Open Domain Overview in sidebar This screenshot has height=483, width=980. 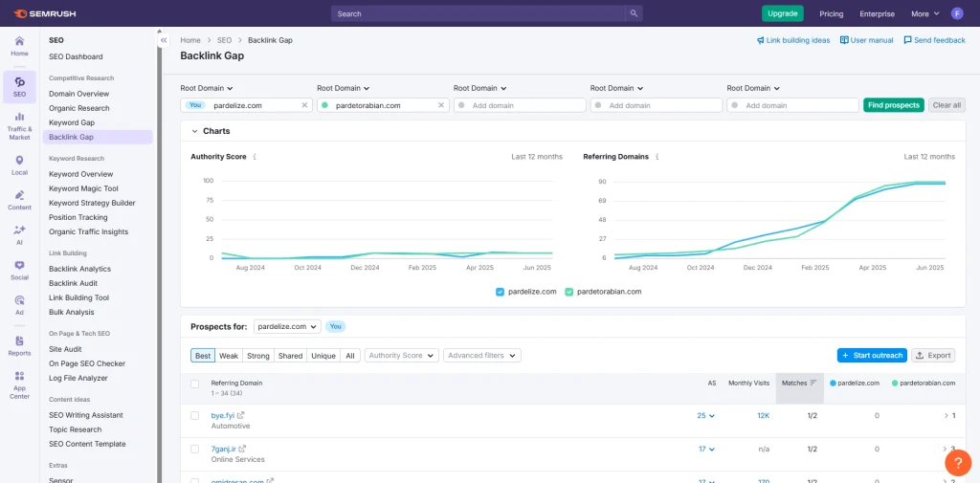[x=78, y=94]
